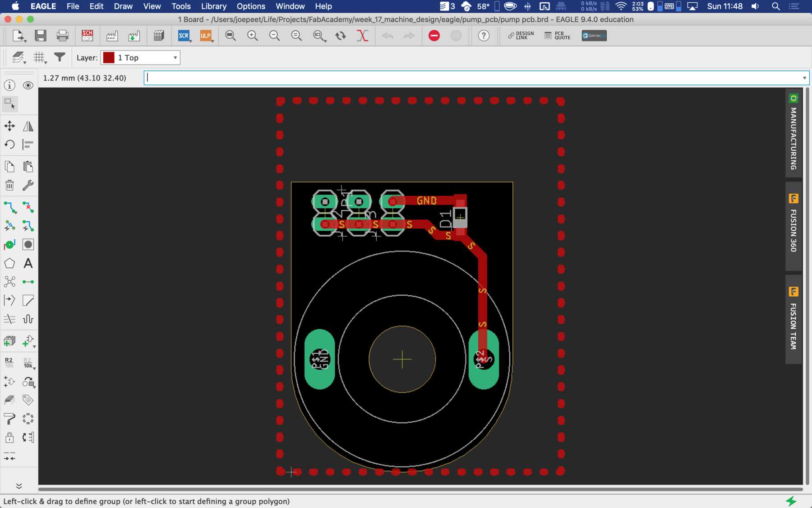The image size is (812, 508).
Task: Select the Route airwire tool
Action: pyautogui.click(x=9, y=207)
